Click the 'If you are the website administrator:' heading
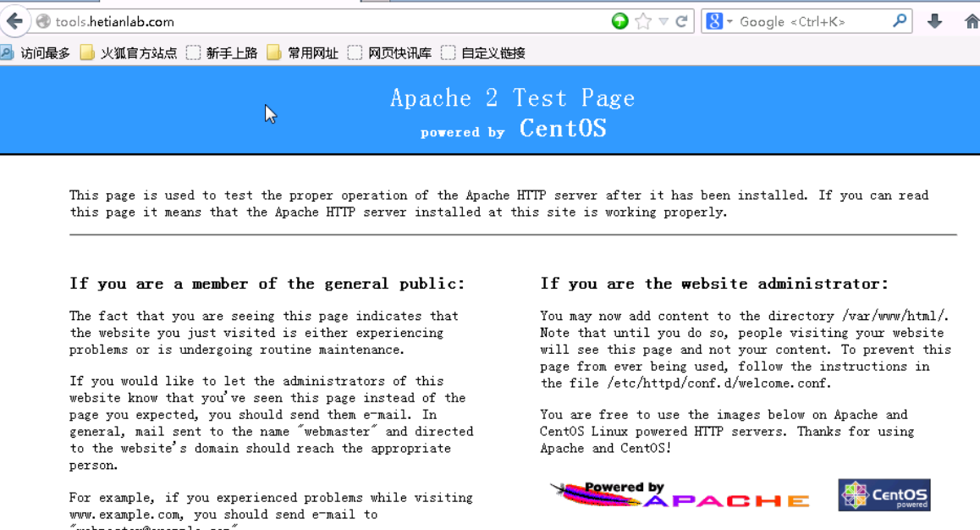The width and height of the screenshot is (980, 530). (714, 284)
